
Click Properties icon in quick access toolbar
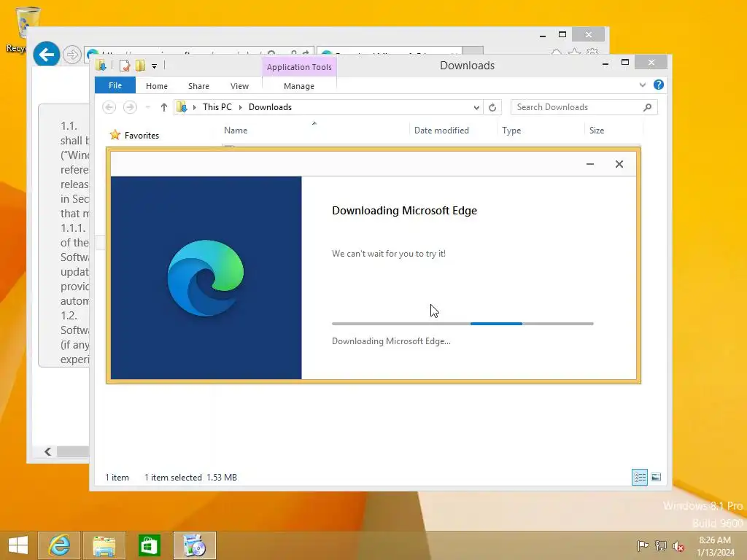pos(124,66)
